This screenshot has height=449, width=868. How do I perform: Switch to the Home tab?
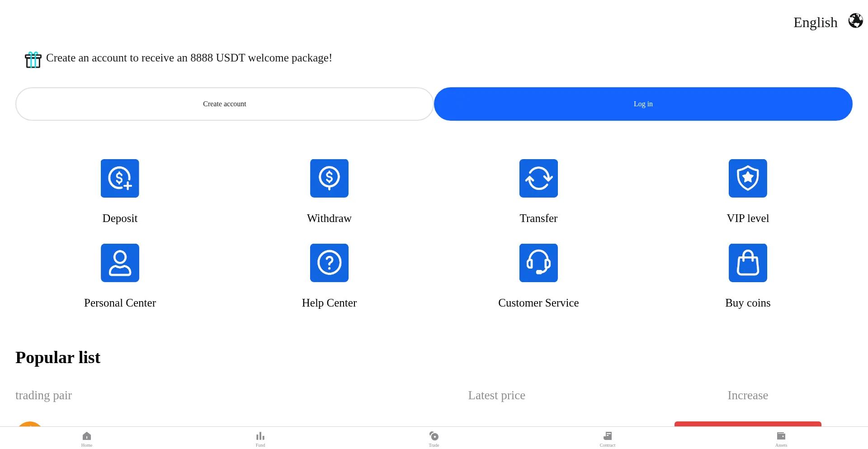tap(87, 439)
